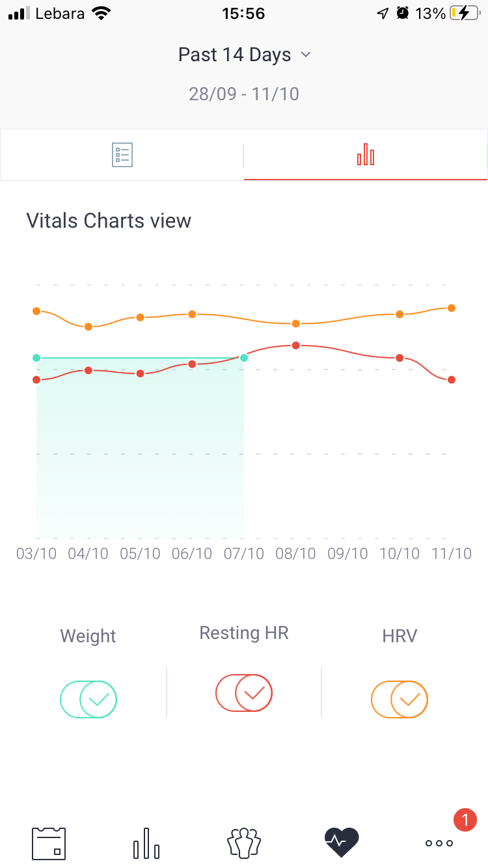488x868 pixels.
Task: Switch to the charts view icon tab
Action: click(x=366, y=154)
